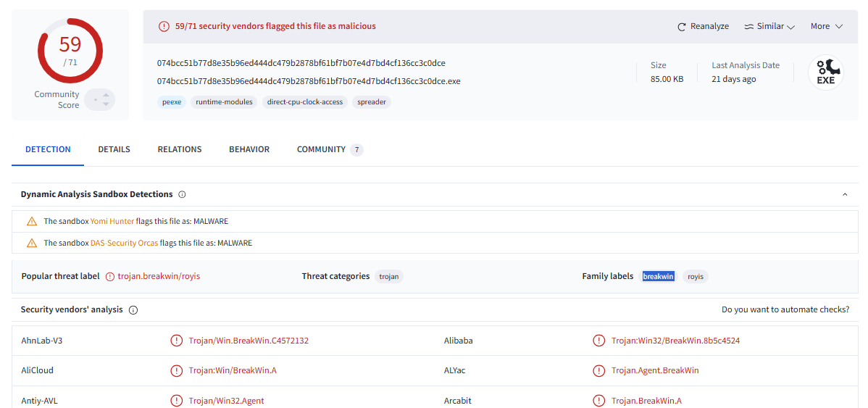Open the Yomi Hunter sandbox link
The width and height of the screenshot is (868, 408).
pyautogui.click(x=112, y=221)
